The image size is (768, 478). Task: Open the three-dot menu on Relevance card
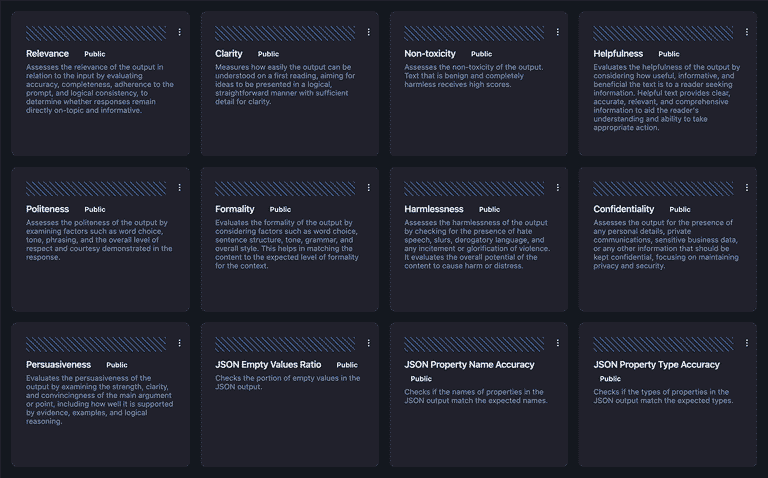tap(180, 32)
